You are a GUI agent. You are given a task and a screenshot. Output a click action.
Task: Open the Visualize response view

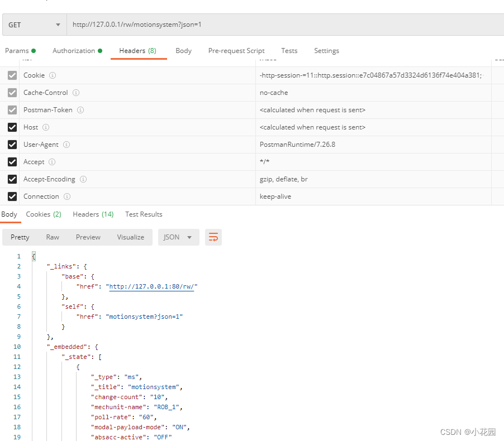tap(131, 237)
